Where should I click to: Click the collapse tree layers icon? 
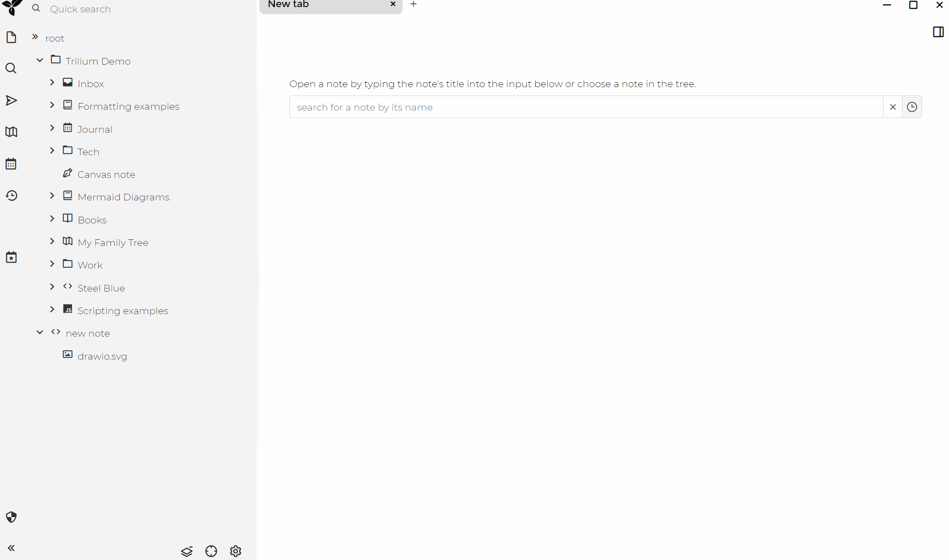point(187,551)
